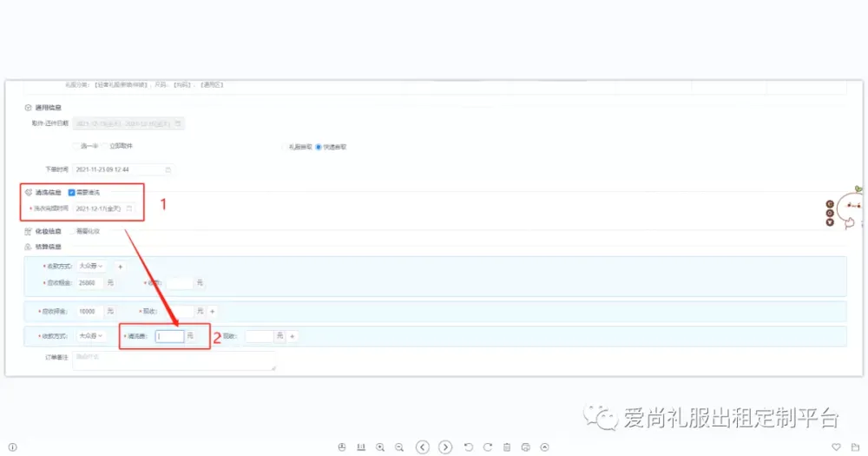Go to previous image with left arrow
The width and height of the screenshot is (868, 456).
tap(423, 447)
